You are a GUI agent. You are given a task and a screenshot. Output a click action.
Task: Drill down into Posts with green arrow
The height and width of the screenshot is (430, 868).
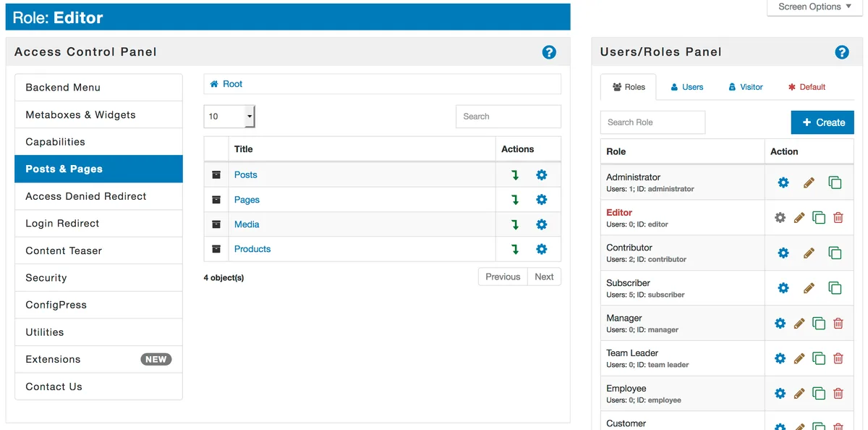[x=515, y=175]
